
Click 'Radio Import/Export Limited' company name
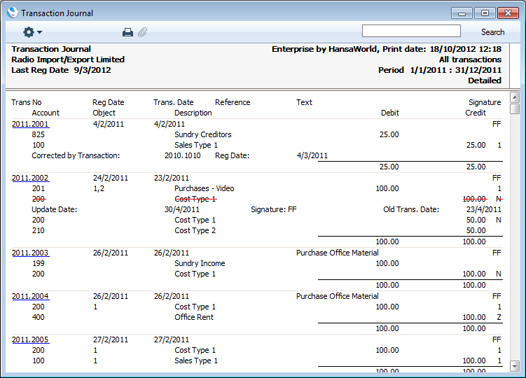point(68,60)
